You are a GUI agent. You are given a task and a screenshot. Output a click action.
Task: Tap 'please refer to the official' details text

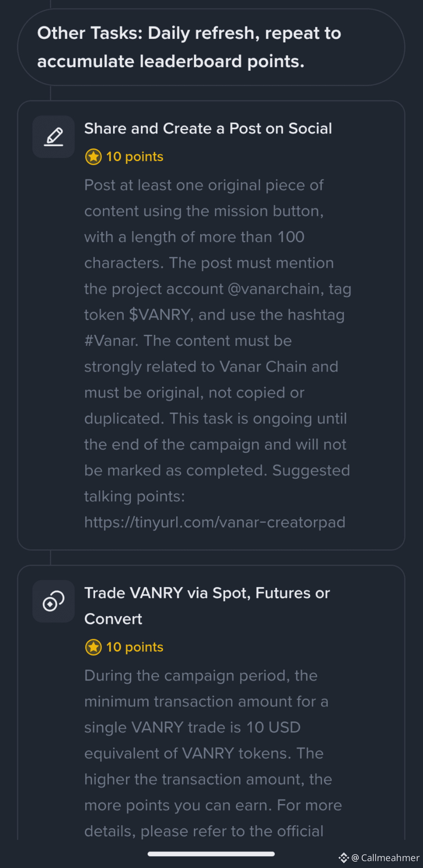pyautogui.click(x=232, y=831)
